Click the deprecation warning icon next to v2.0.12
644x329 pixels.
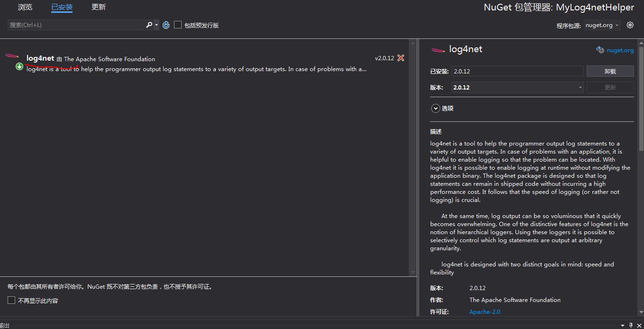click(401, 58)
